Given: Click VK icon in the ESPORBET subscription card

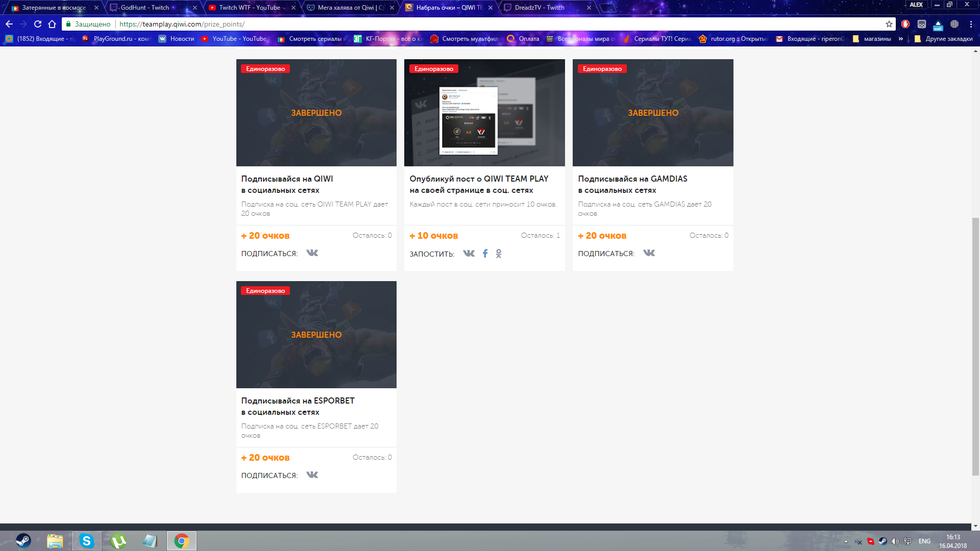Looking at the screenshot, I should [x=312, y=475].
